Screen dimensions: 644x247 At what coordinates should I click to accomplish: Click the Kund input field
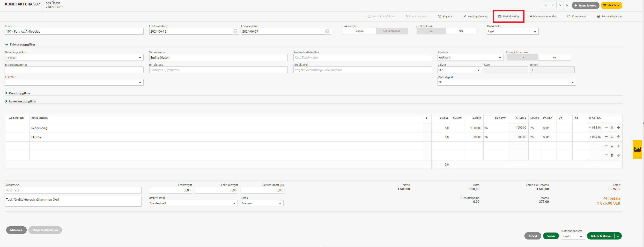[74, 31]
